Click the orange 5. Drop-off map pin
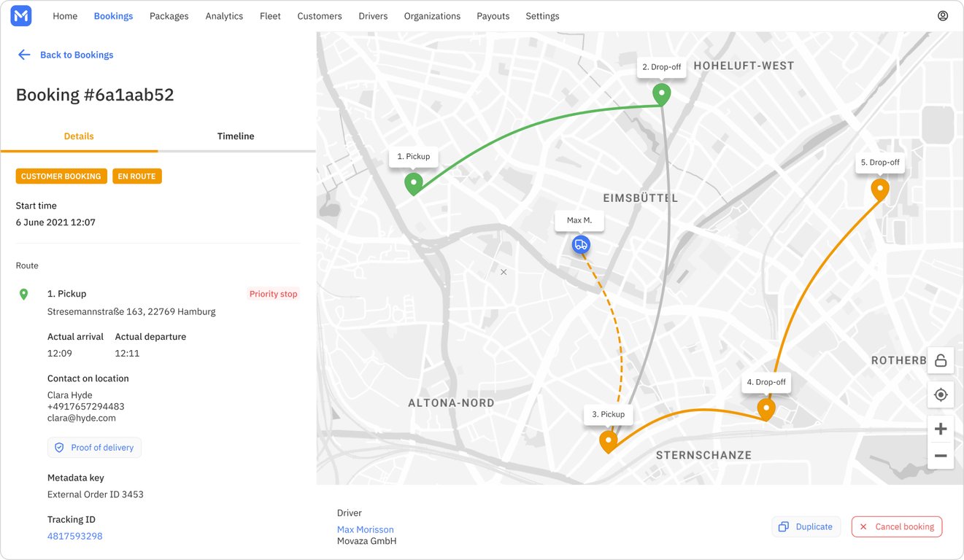The height and width of the screenshot is (560, 964). pyautogui.click(x=880, y=190)
